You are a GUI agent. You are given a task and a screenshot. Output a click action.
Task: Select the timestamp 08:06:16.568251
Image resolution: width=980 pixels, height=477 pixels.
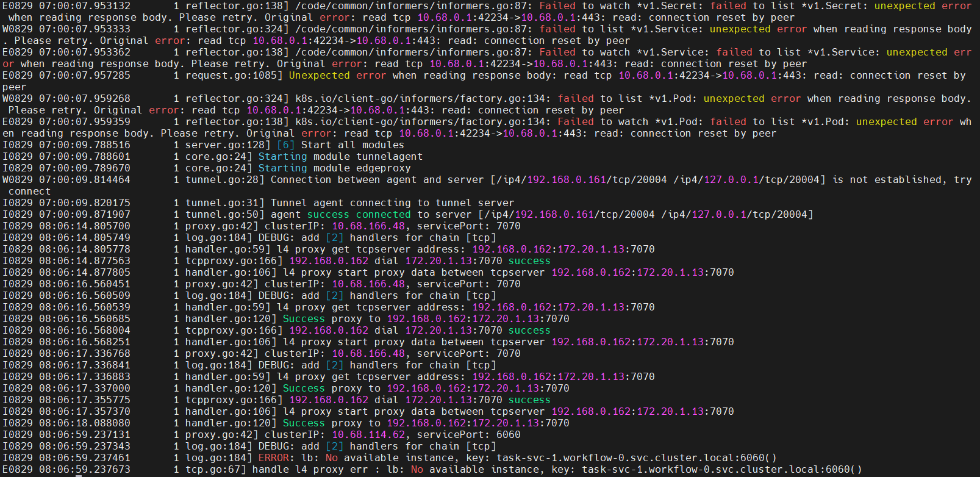point(85,342)
